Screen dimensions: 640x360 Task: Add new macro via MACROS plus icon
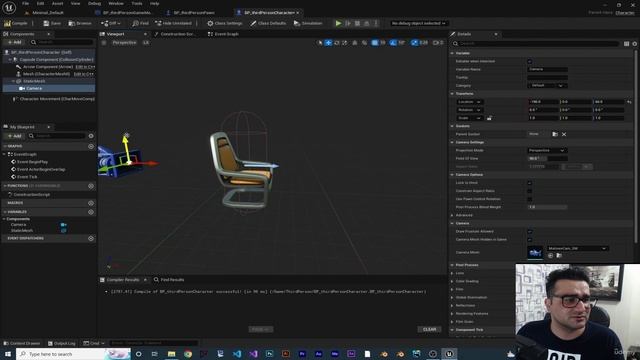click(91, 203)
